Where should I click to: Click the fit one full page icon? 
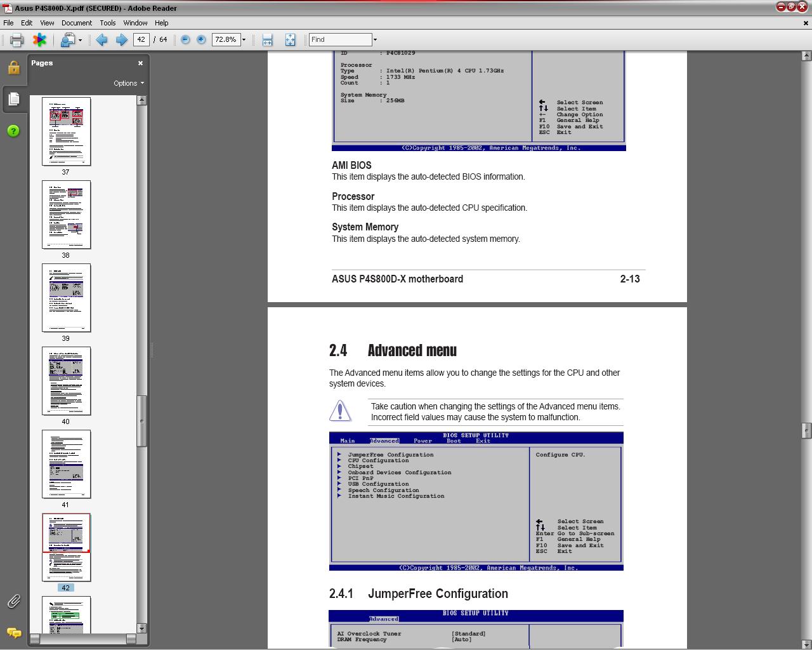point(290,40)
